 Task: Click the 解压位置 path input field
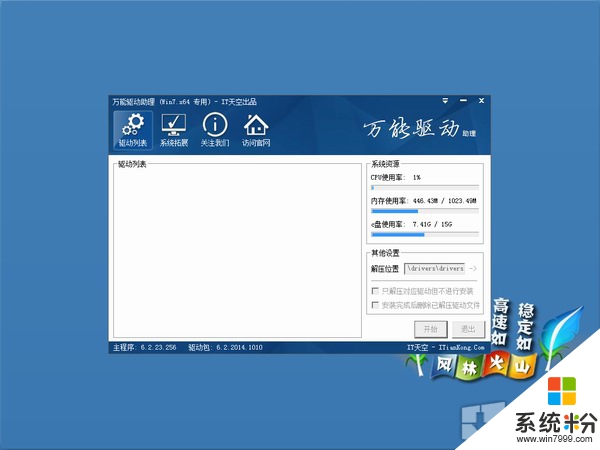(435, 269)
